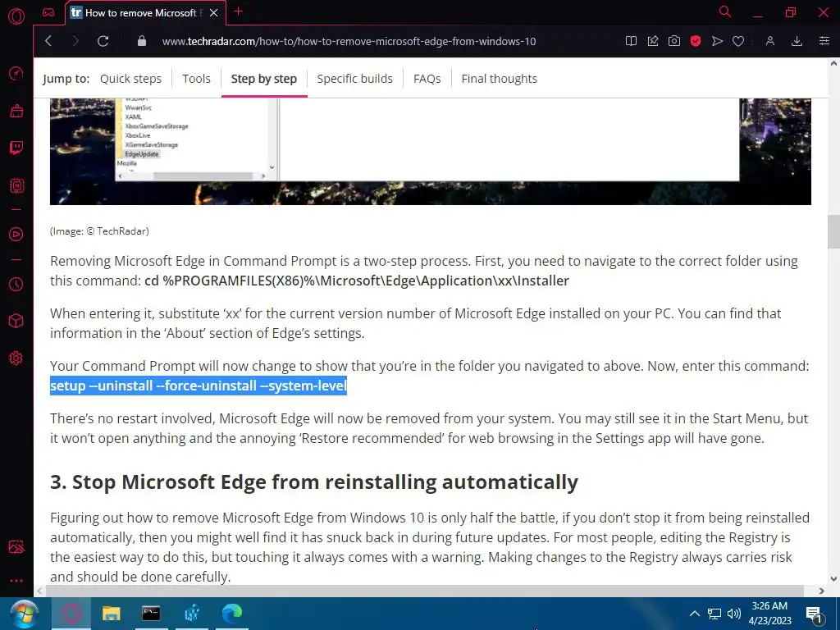Jump to Tools section
The width and height of the screenshot is (840, 630).
[x=196, y=79]
